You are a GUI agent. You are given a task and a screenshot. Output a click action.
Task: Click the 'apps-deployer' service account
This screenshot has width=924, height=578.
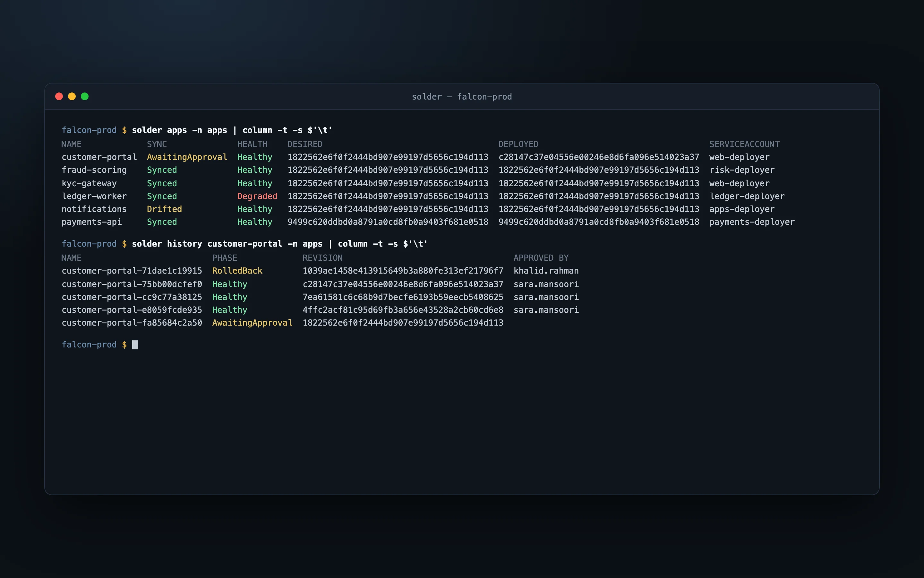[742, 209]
